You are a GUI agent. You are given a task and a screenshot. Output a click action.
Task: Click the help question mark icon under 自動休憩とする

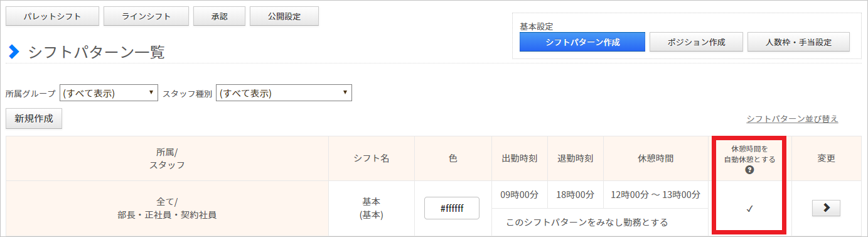tap(749, 170)
